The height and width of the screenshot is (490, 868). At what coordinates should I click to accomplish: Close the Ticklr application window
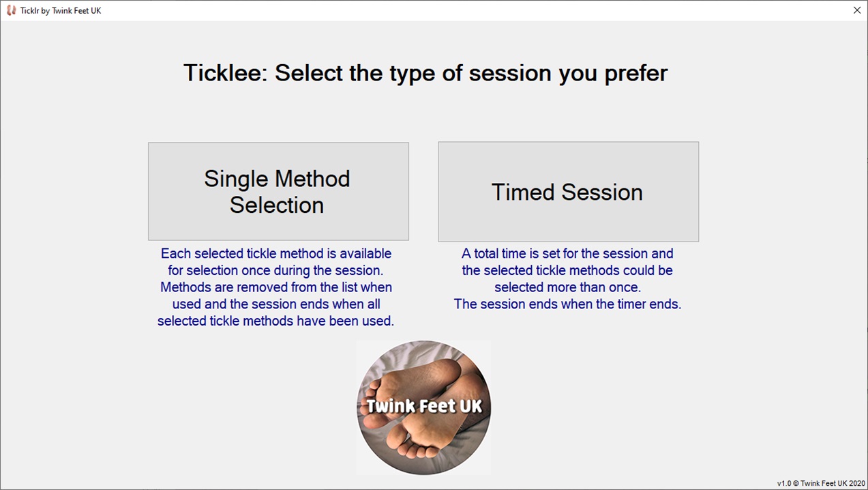point(857,10)
